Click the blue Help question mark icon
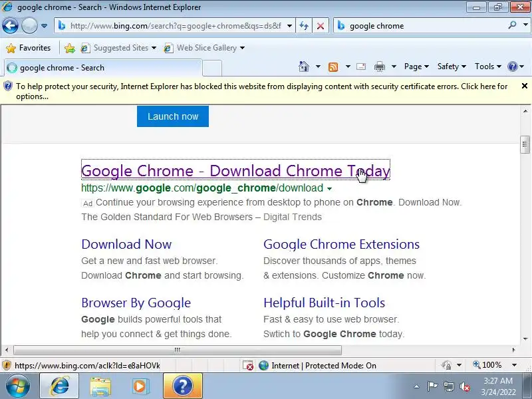532x399 pixels. tap(512, 66)
